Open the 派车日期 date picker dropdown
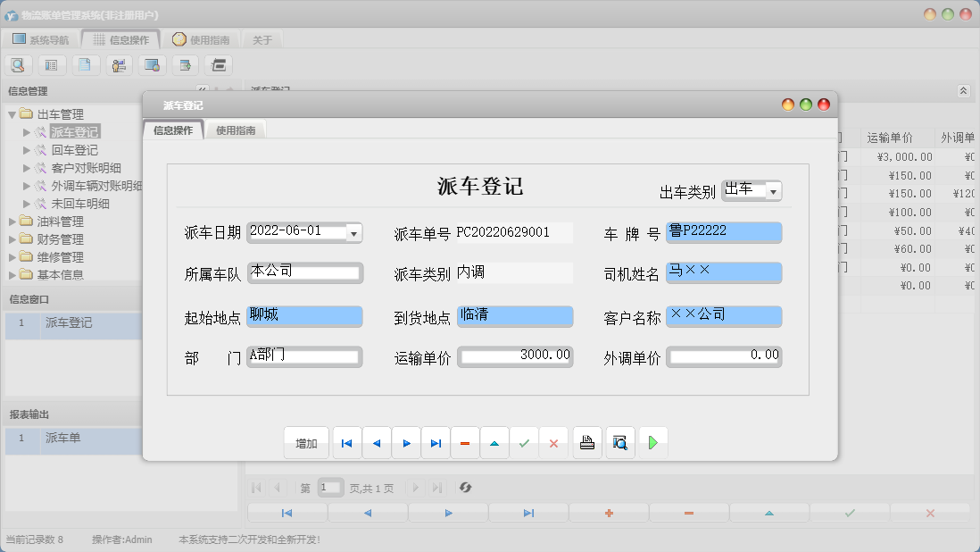The width and height of the screenshot is (980, 552). (353, 232)
